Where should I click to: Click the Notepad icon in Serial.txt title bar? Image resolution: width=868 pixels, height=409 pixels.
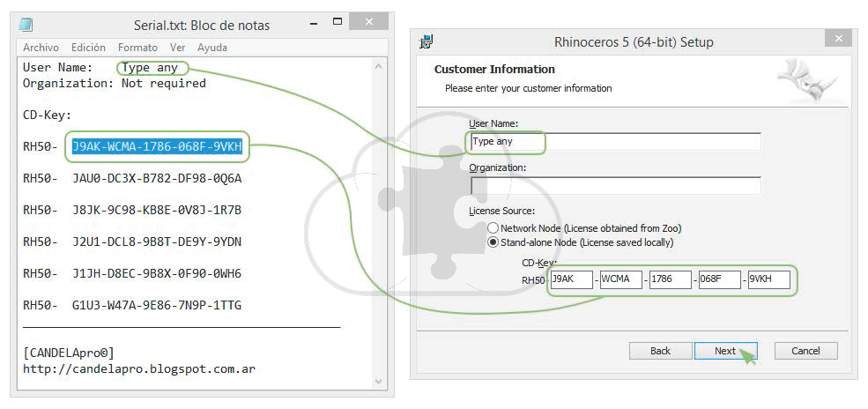click(26, 25)
